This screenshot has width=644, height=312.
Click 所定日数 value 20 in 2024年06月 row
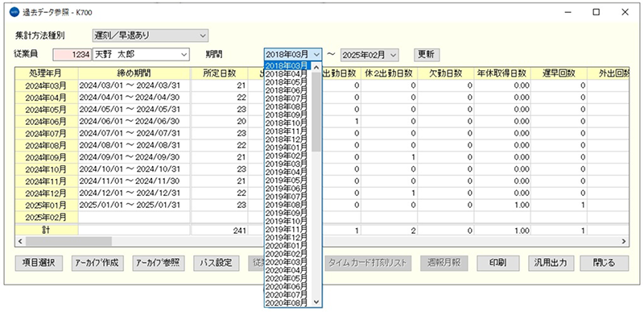219,121
